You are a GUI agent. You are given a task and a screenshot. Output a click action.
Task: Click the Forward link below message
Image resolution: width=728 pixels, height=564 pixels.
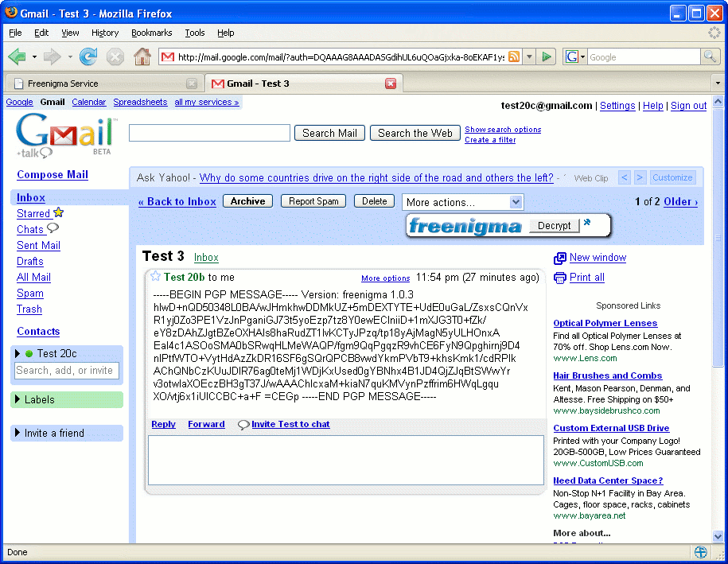(x=206, y=424)
